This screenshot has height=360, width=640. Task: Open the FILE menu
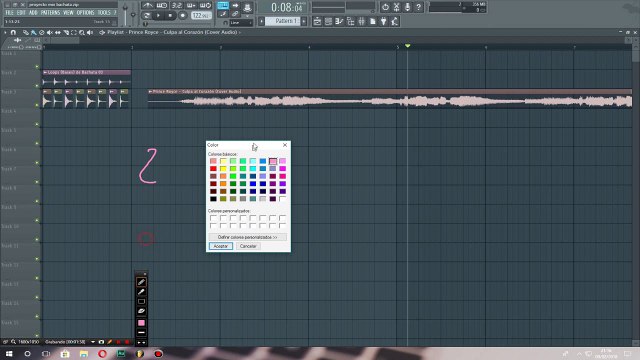pos(9,13)
